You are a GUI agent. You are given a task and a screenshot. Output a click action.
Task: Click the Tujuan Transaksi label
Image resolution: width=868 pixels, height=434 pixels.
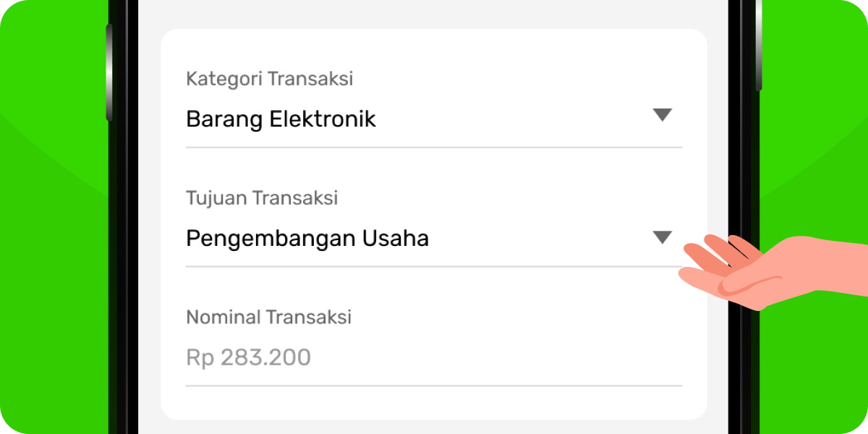(x=261, y=197)
